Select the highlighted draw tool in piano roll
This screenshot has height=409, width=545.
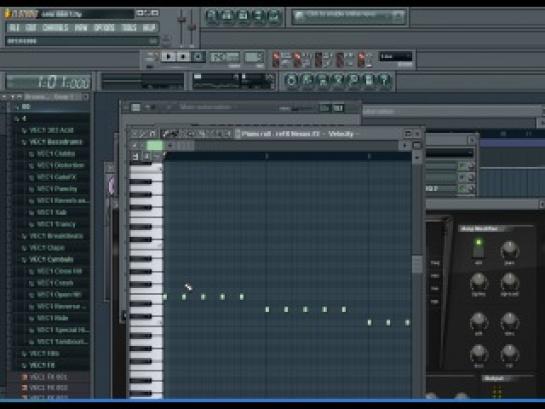(166, 133)
